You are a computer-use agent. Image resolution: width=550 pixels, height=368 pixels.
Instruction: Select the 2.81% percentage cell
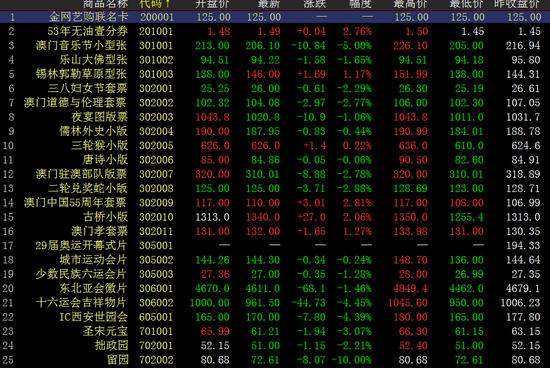(357, 202)
